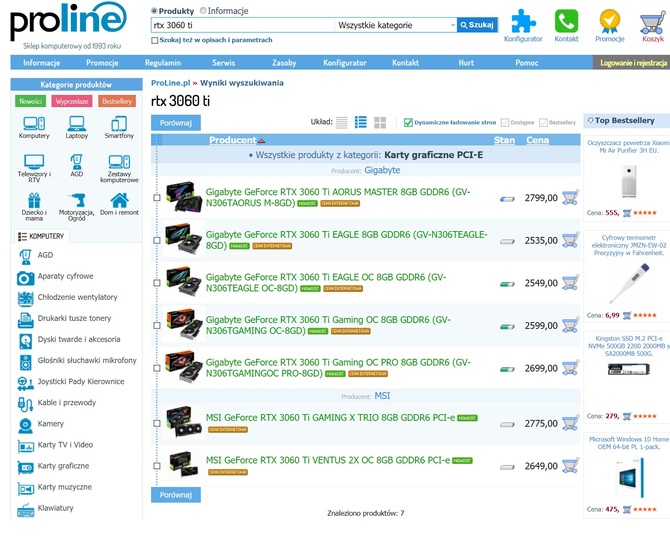Switch to the compact list layout icon
The image size is (670, 541).
tap(341, 123)
